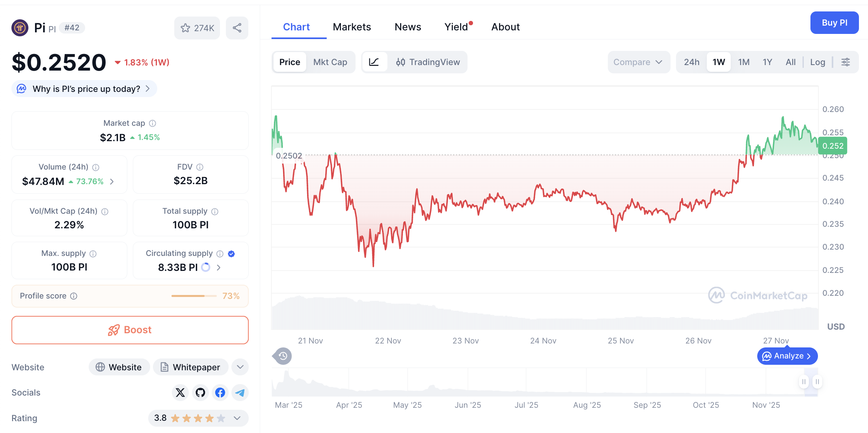Open Pi's Facebook social icon

point(220,392)
